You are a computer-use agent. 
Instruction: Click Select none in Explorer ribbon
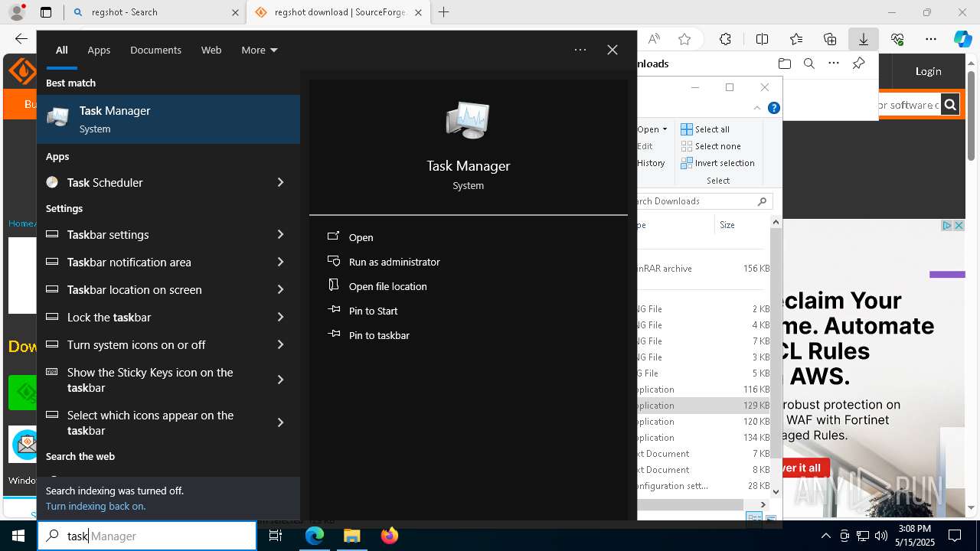pos(710,146)
